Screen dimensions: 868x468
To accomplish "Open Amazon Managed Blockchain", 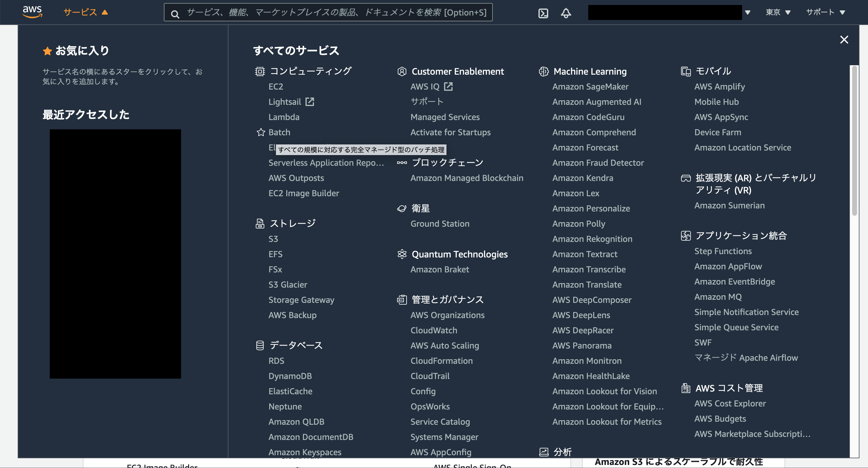I will coord(467,178).
